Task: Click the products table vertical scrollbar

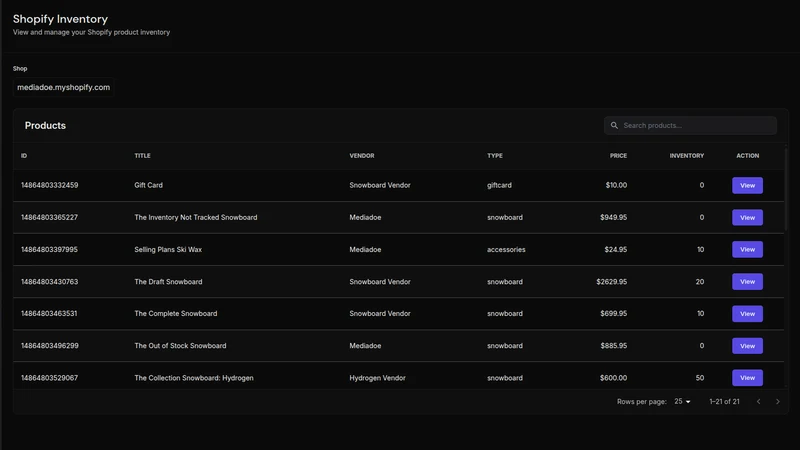Action: (786, 189)
